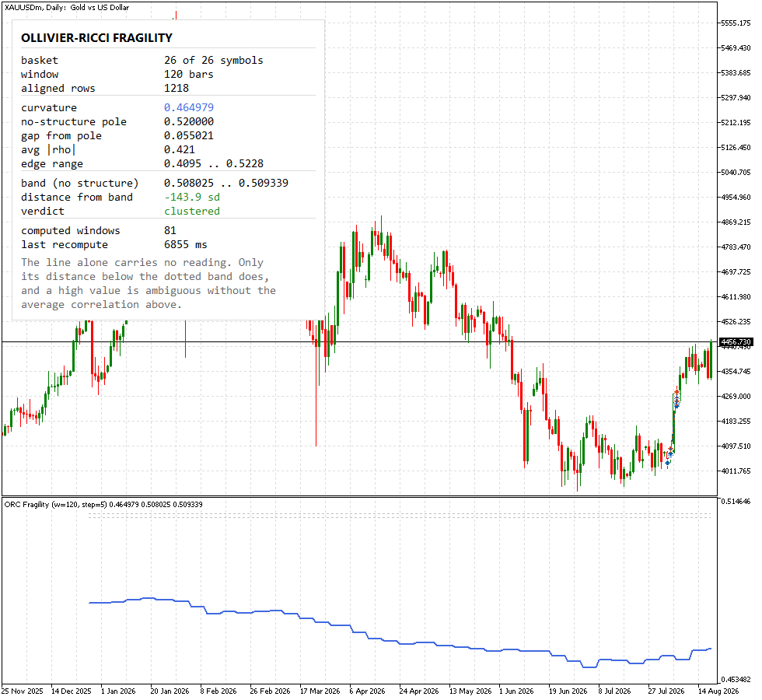Select the last recompute value "6855 ms"
The height and width of the screenshot is (700, 762).
point(186,244)
